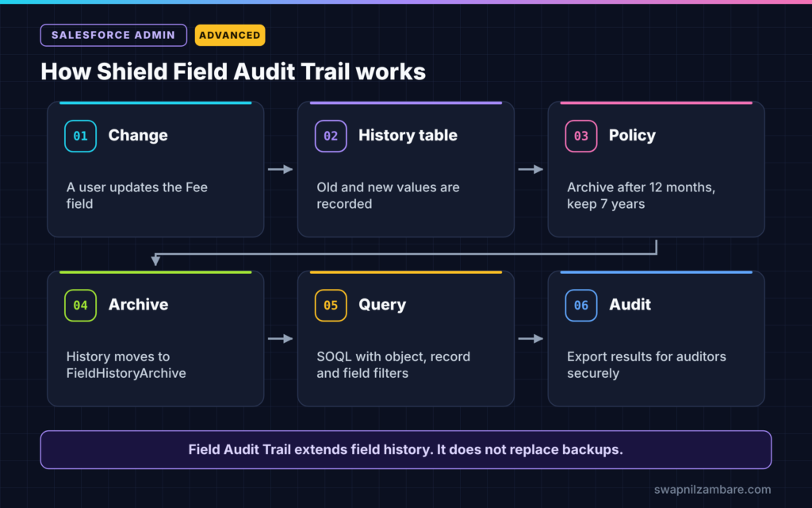Viewport: 812px width, 508px height.
Task: Click the Audit card heading
Action: (x=630, y=304)
